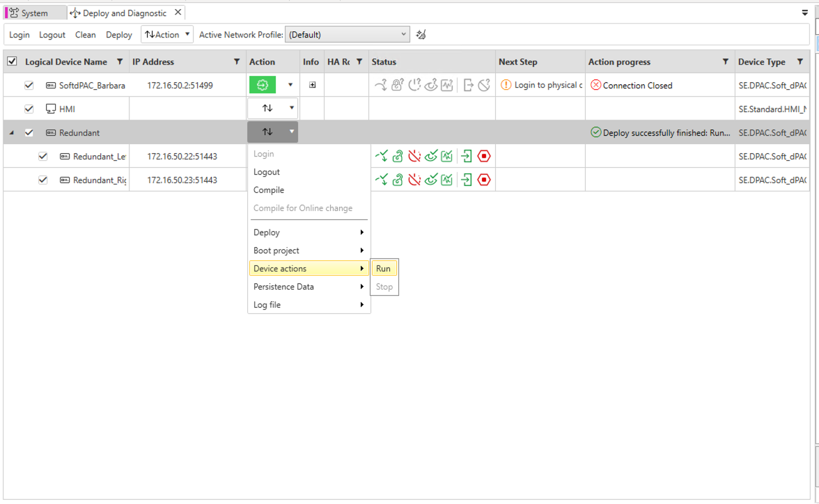Uncheck the SoftdPAC_Barbara checkbox

(x=29, y=85)
